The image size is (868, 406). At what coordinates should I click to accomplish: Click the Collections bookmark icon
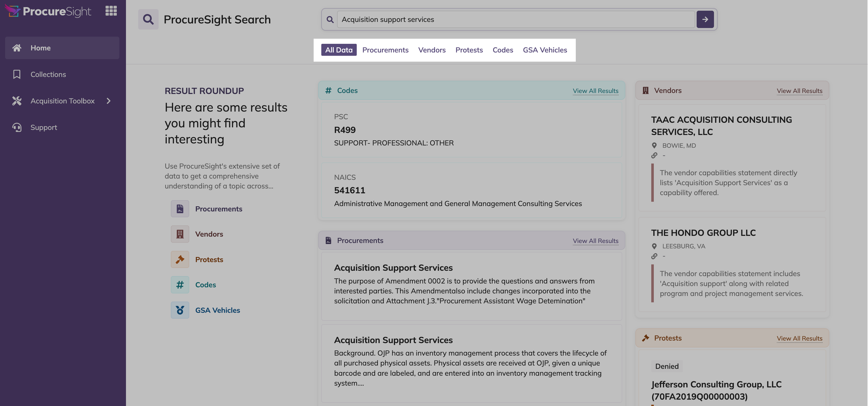coord(17,74)
